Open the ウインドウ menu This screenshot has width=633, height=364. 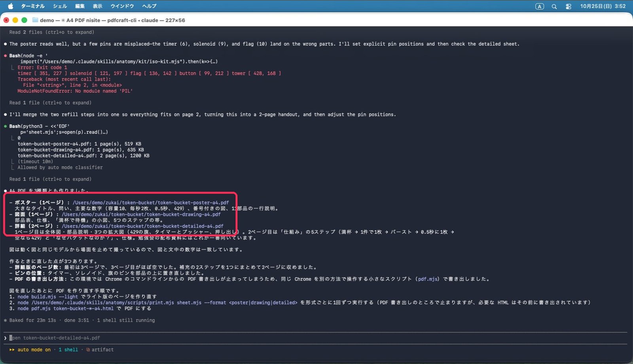click(x=122, y=6)
